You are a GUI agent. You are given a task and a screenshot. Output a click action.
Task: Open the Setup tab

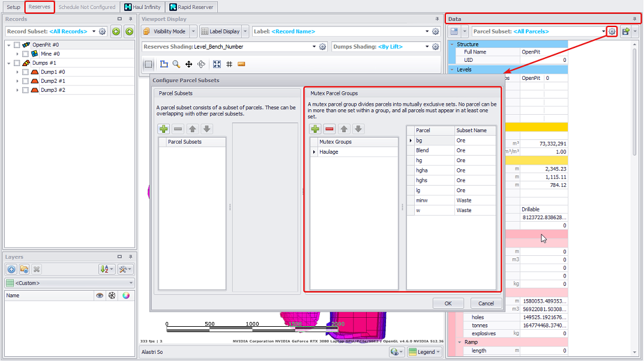13,7
